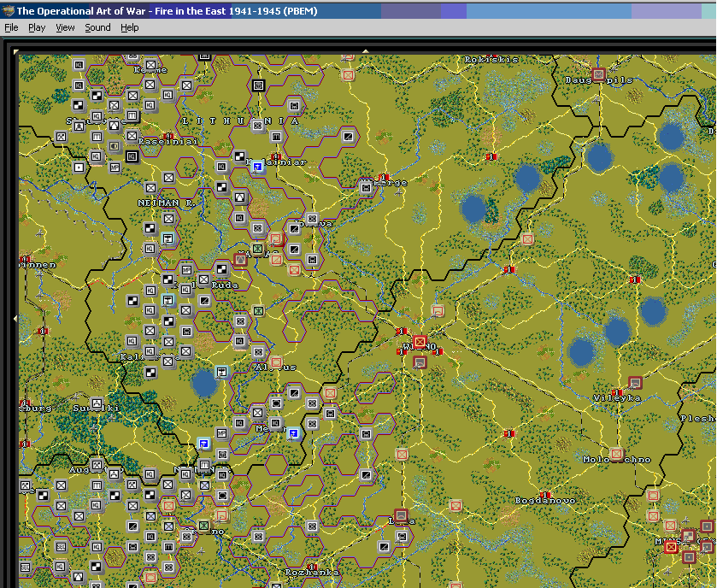Select the blue flag counter right of Merkine label
Viewport: 717px width, 588px height.
[294, 433]
